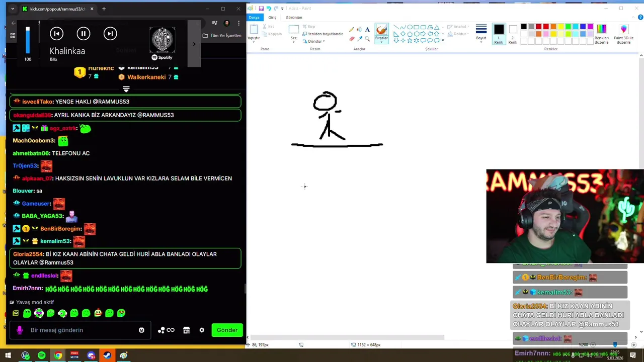Open Chrome three-dot menu
644x362 pixels.
(238, 23)
